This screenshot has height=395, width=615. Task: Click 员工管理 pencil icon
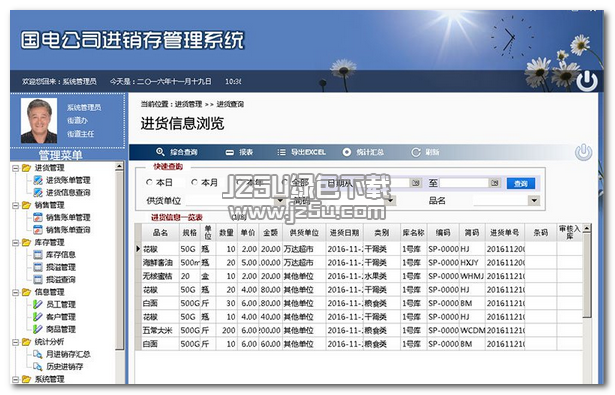pos(38,304)
